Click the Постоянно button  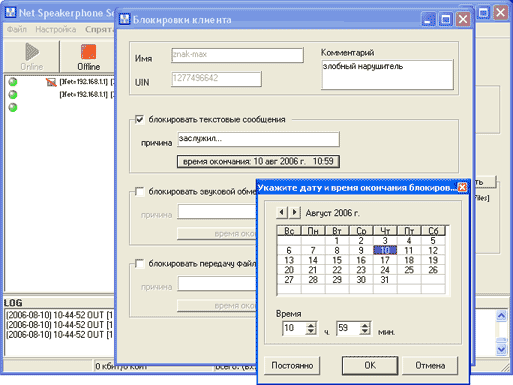[292, 366]
